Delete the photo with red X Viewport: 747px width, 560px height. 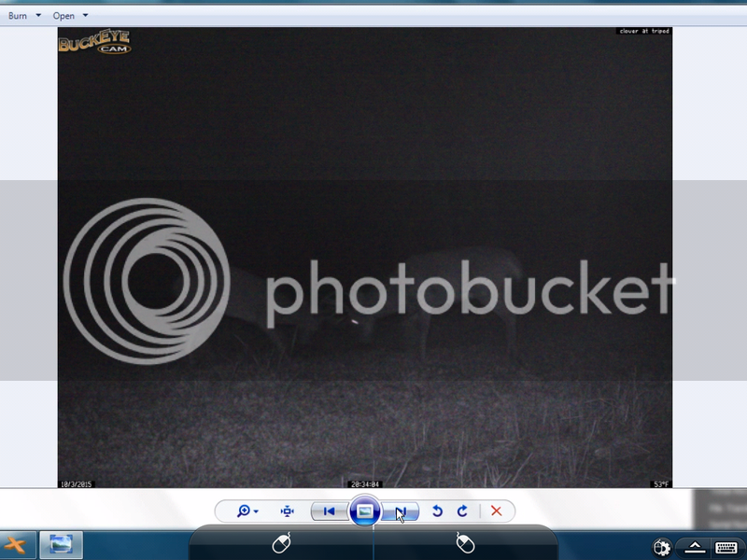[x=496, y=511]
